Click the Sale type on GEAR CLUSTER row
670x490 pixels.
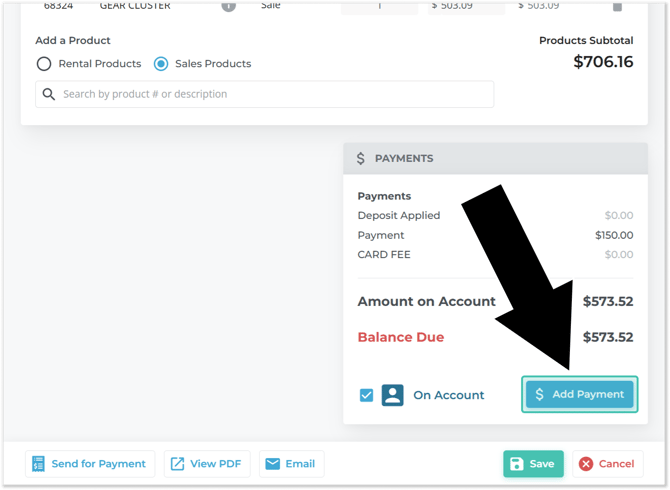point(270,6)
